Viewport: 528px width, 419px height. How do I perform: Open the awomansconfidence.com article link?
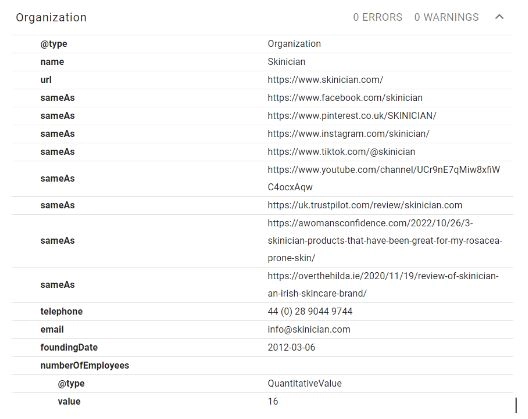point(385,240)
